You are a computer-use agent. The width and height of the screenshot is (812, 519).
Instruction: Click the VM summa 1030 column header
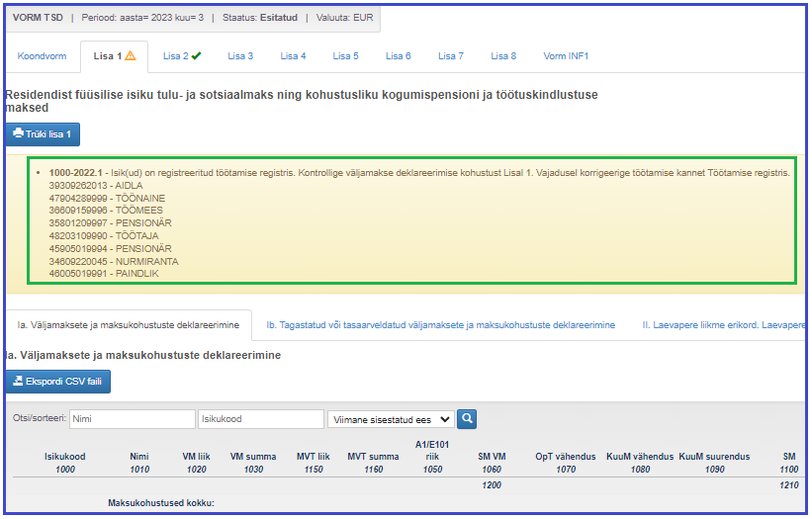pos(253,463)
